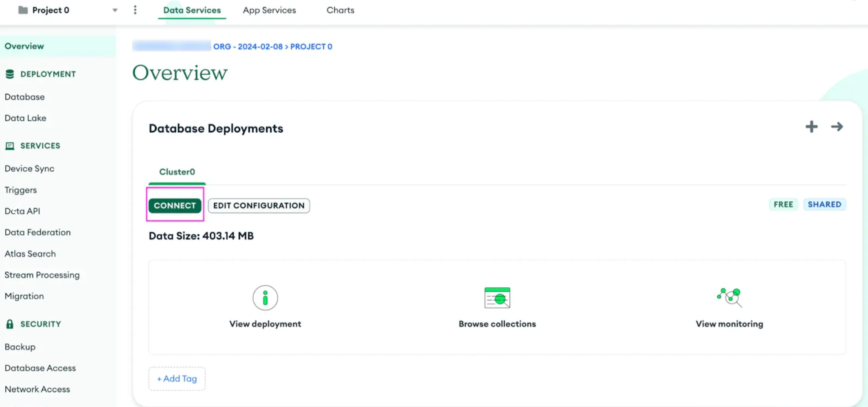Open Database Access in the sidebar
Image resolution: width=868 pixels, height=407 pixels.
(x=40, y=368)
